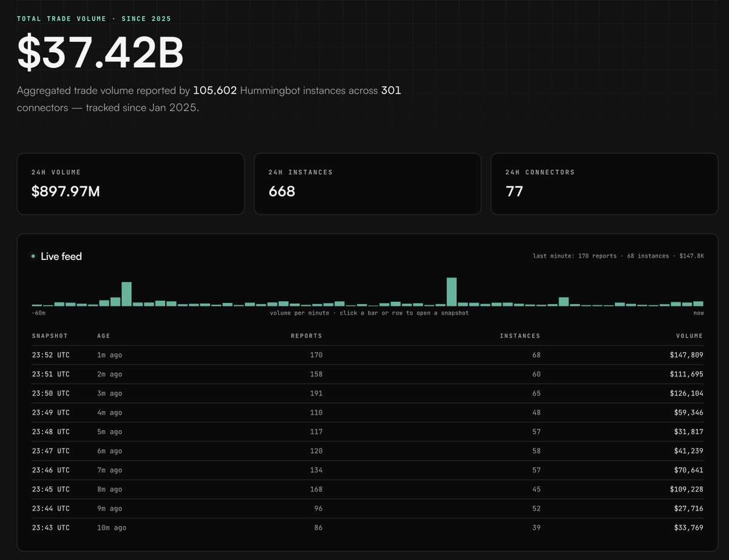Click the AGE column header

tap(104, 336)
